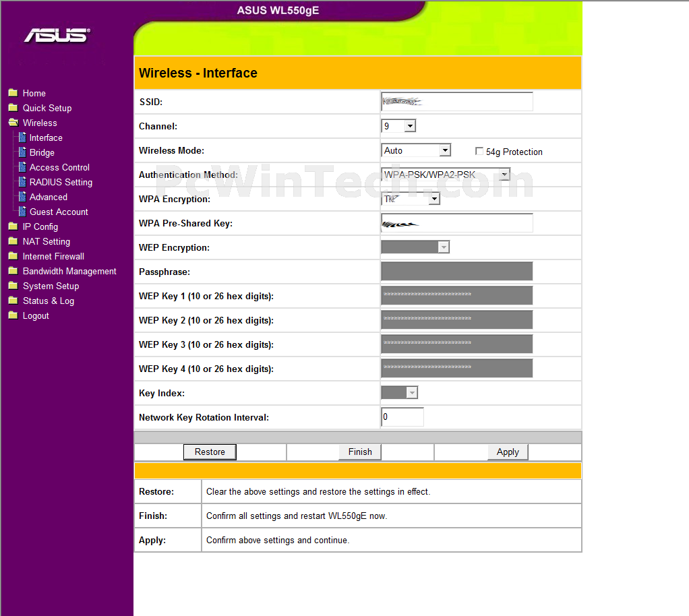This screenshot has height=616, width=689.
Task: Click Logout in the sidebar
Action: point(36,316)
